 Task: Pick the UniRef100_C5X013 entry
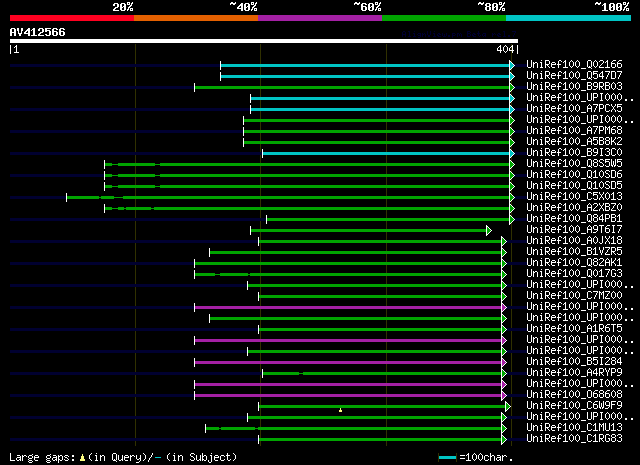click(x=574, y=196)
